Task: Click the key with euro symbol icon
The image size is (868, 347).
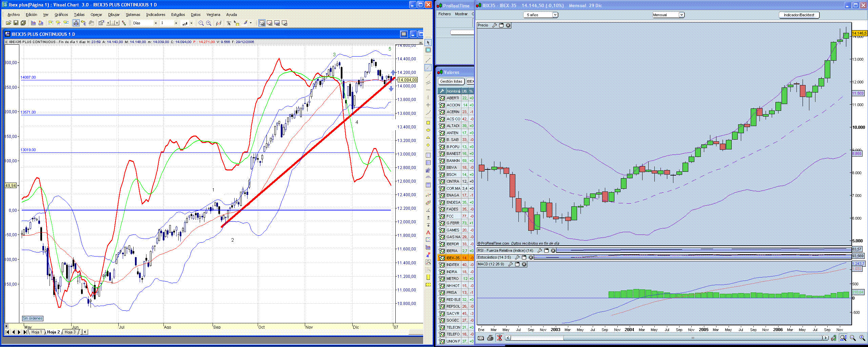Action: coord(83,23)
